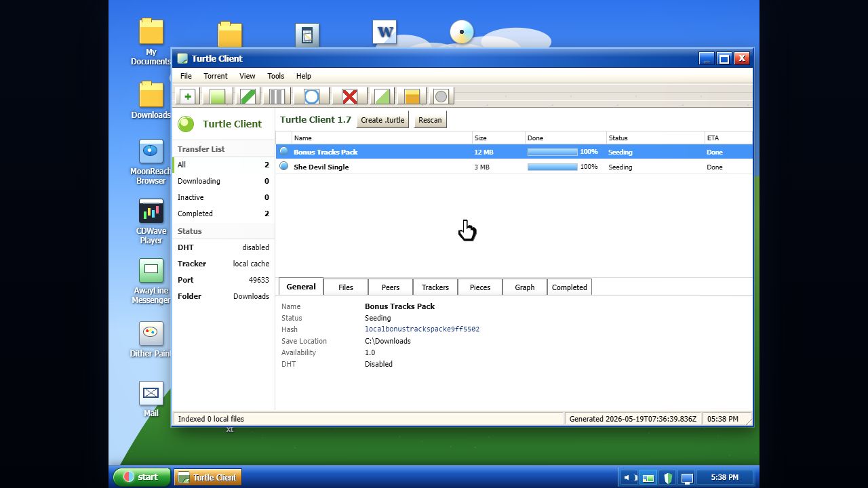Click the start button on taskbar
Image resolution: width=868 pixels, height=488 pixels.
pos(142,477)
